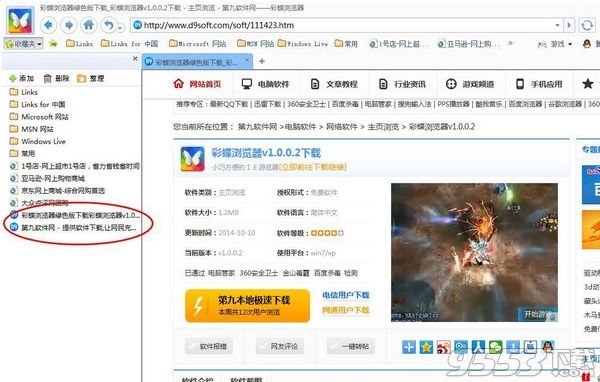Share via QQ penguin icon
Image resolution: width=600 pixels, height=382 pixels.
(548, 347)
